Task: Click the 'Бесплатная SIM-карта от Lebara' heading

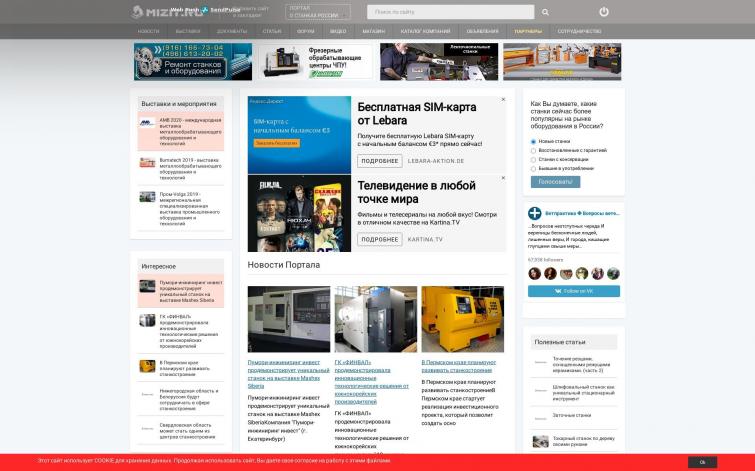Action: click(417, 114)
